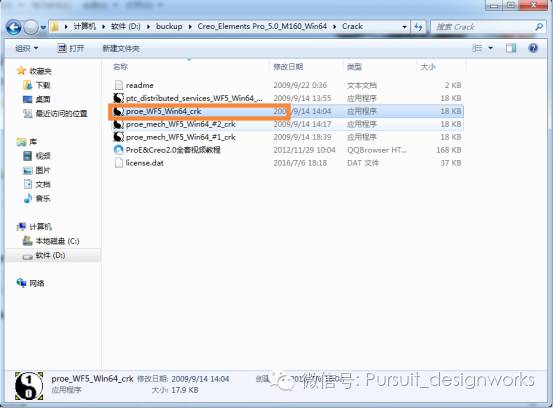Select the proe_WF5_Win64_crk file icon
Viewport: 553px width, 408px height.
click(118, 111)
